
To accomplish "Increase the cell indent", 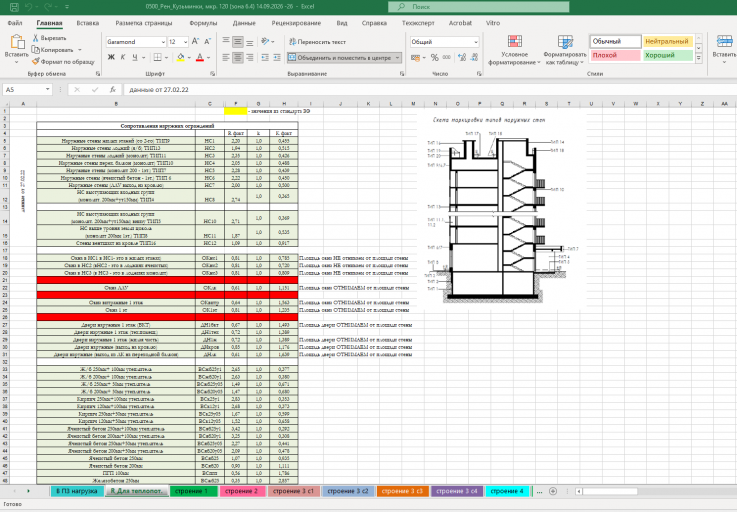I will pos(277,57).
